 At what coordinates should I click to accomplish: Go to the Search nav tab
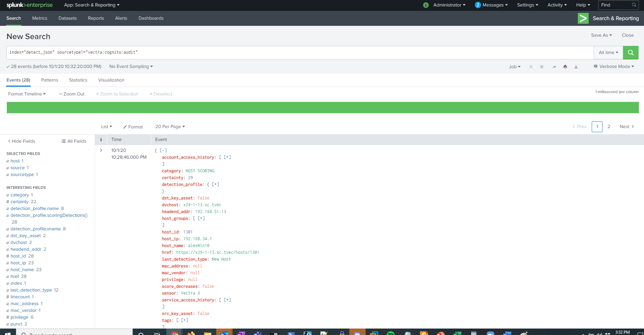tap(14, 18)
